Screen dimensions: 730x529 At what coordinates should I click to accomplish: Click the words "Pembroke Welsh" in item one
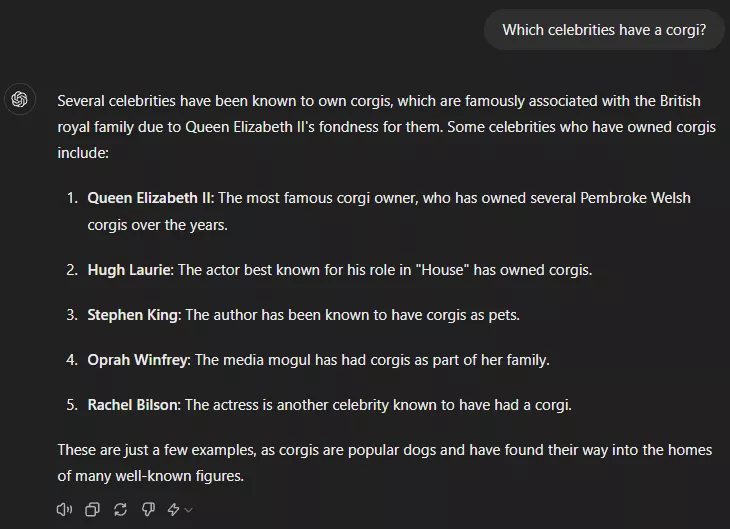635,198
